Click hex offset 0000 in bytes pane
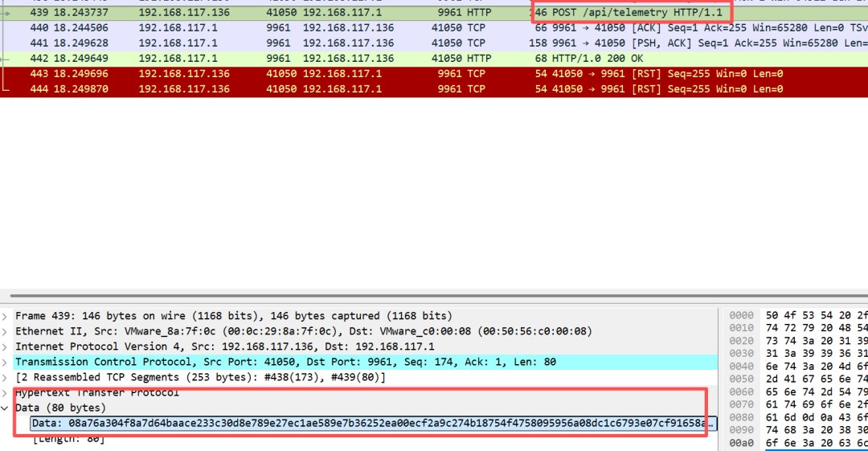This screenshot has height=451, width=868. click(x=741, y=315)
